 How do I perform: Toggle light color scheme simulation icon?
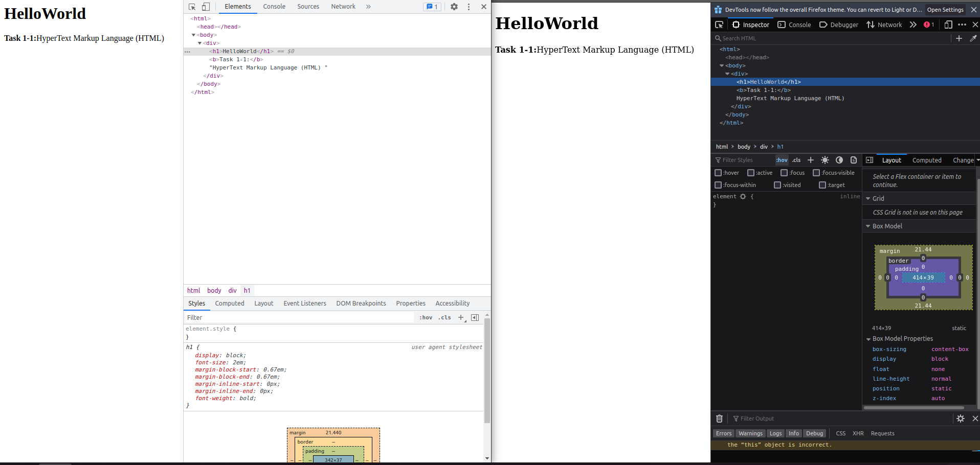[825, 160]
